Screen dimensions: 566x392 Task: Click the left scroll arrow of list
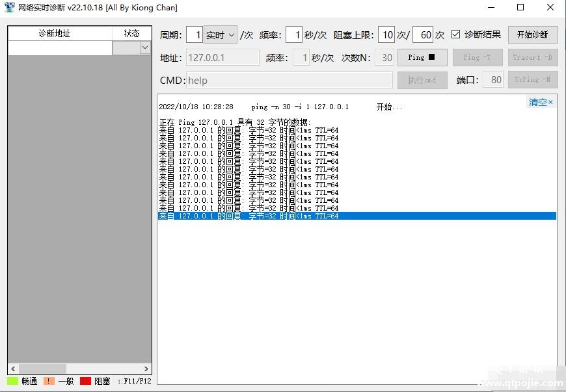(x=13, y=369)
